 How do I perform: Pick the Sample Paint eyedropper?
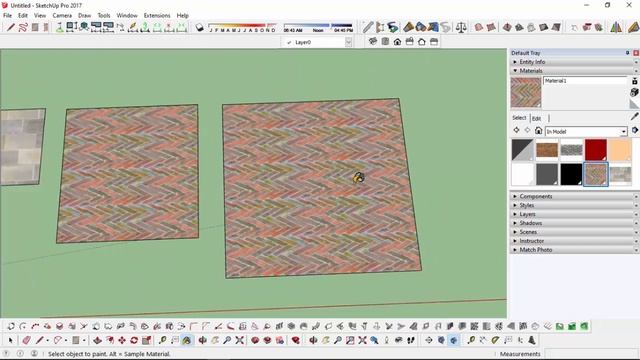click(634, 117)
